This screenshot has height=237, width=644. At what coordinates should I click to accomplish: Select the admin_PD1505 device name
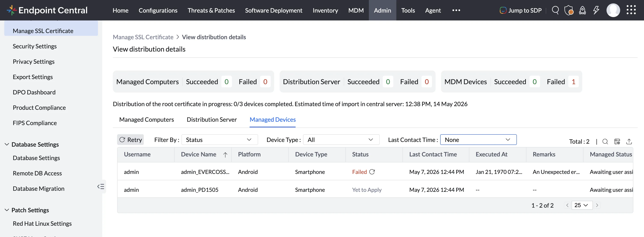200,190
